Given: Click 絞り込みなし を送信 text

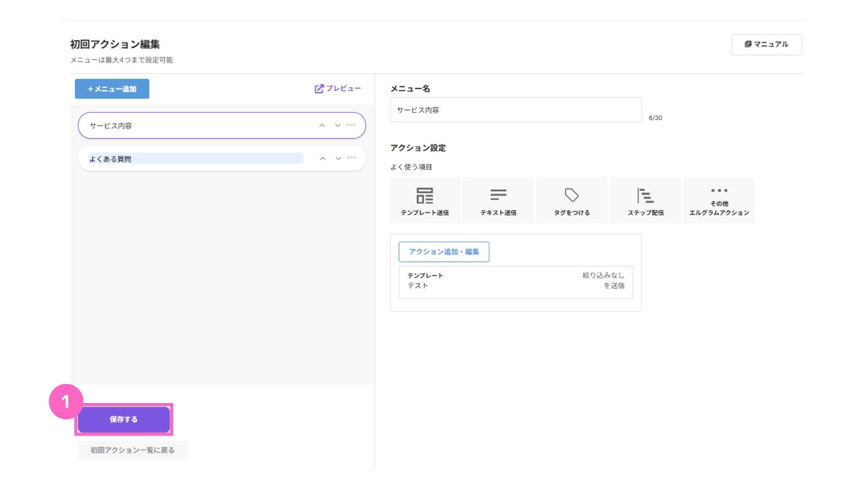Looking at the screenshot, I should tap(603, 280).
